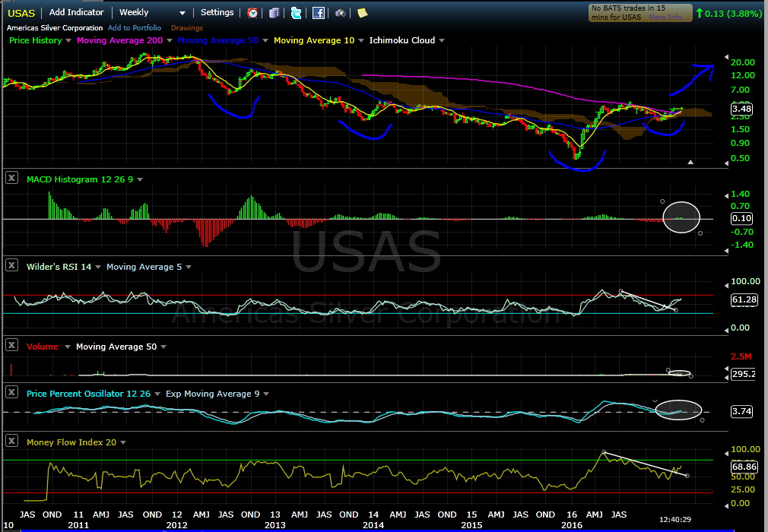Open the Price History dropdown arrow
Screen dimensions: 768x532
coord(69,40)
